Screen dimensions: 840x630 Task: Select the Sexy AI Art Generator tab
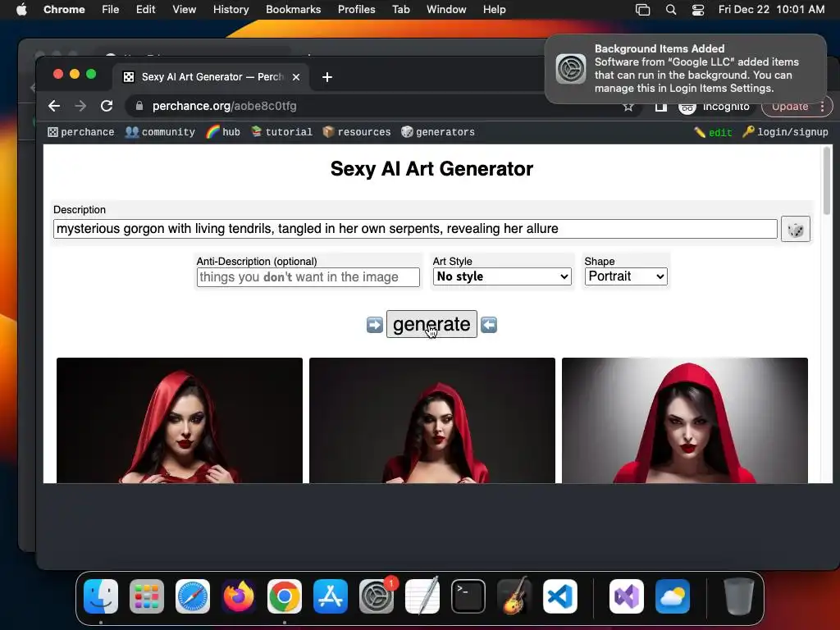click(212, 77)
